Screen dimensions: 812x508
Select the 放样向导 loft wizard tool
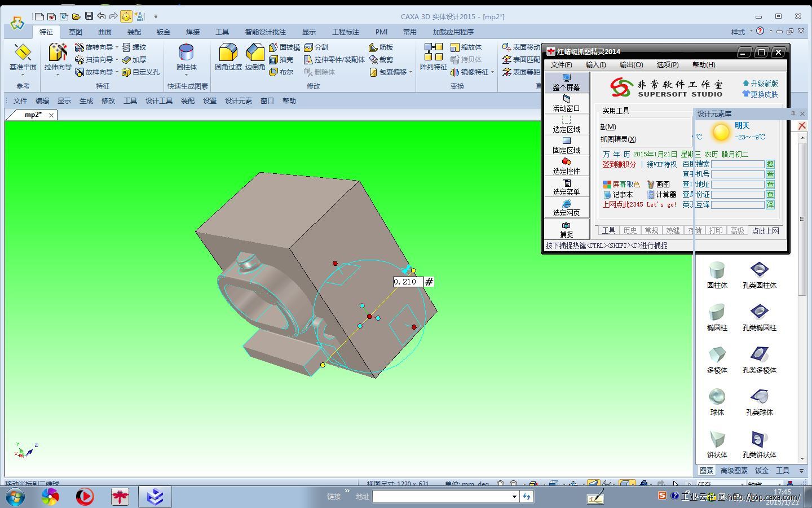coord(94,72)
